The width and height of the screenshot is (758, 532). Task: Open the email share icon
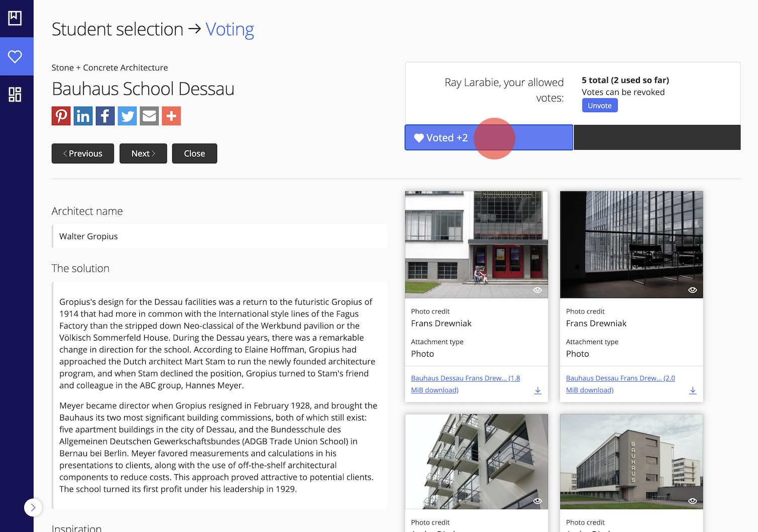click(149, 116)
